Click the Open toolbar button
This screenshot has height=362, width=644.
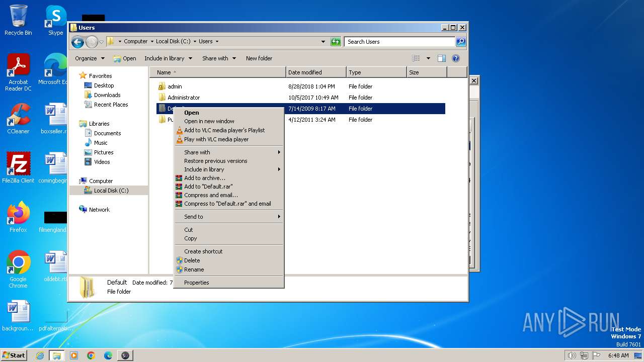click(125, 58)
